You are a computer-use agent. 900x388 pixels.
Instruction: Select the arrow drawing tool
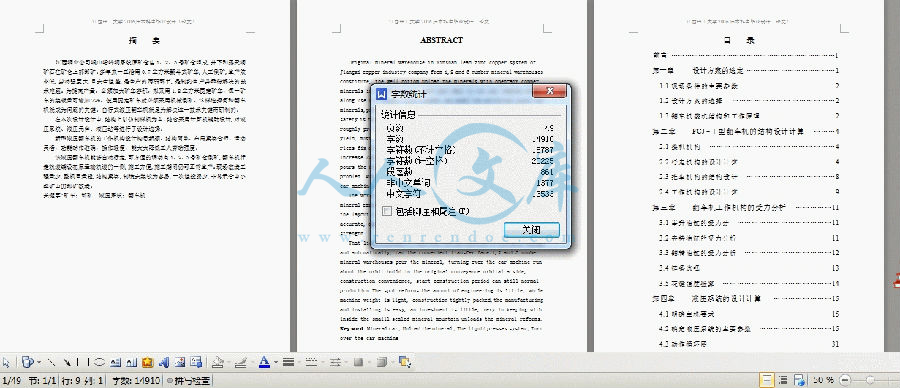tap(67, 362)
